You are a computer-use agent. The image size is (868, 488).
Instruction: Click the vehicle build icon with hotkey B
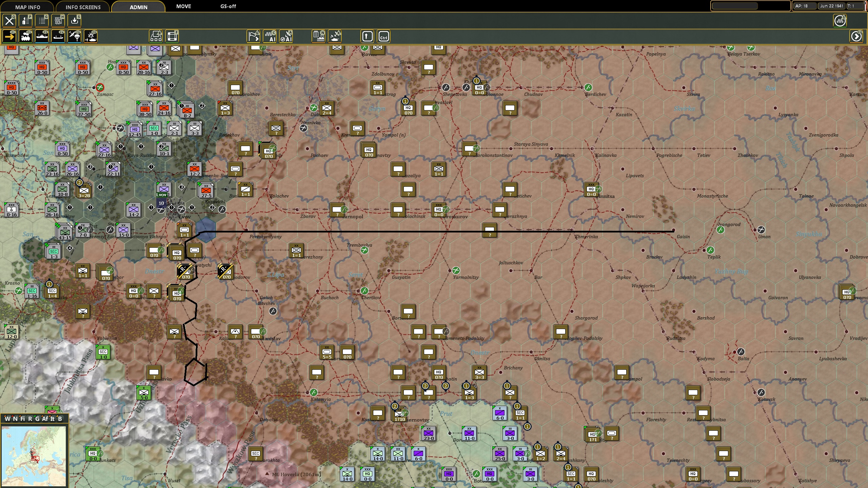click(x=156, y=37)
